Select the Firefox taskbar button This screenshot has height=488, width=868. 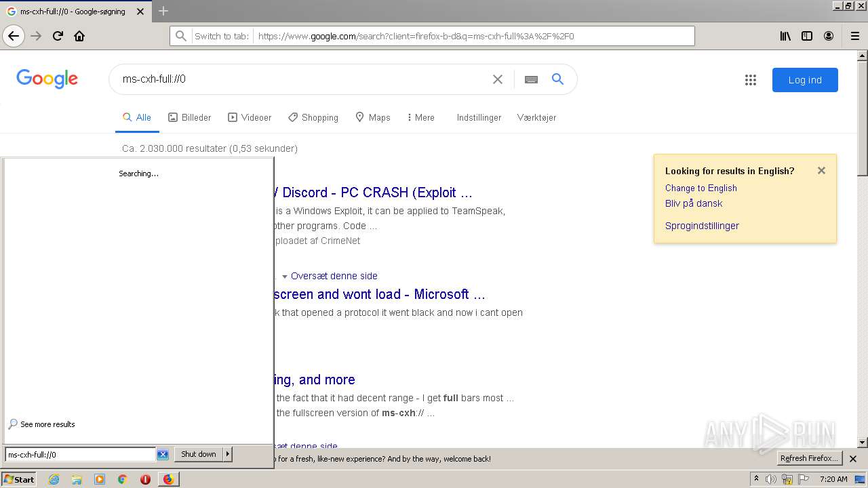[168, 479]
